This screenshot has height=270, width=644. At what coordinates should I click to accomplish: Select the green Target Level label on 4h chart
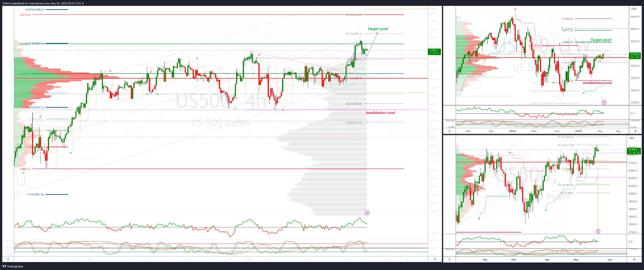pyautogui.click(x=378, y=29)
